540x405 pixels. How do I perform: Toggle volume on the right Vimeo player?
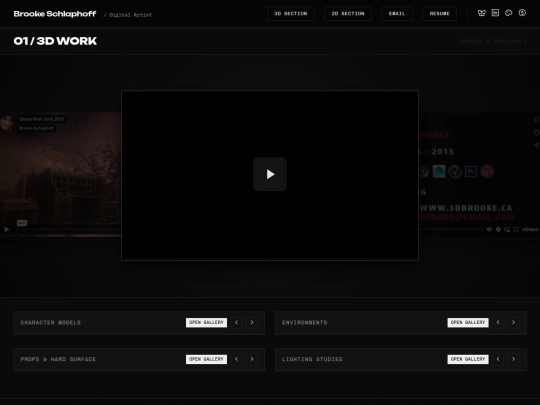(x=489, y=229)
